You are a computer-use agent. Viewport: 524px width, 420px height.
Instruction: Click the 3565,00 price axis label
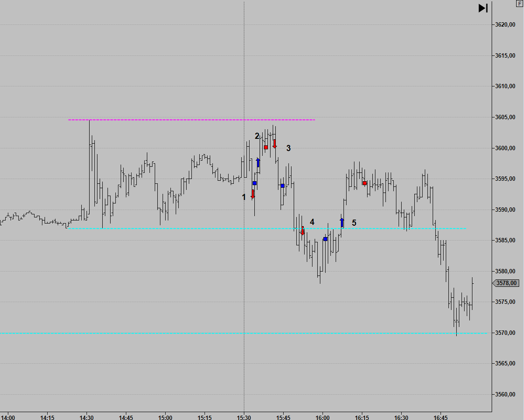(x=505, y=363)
